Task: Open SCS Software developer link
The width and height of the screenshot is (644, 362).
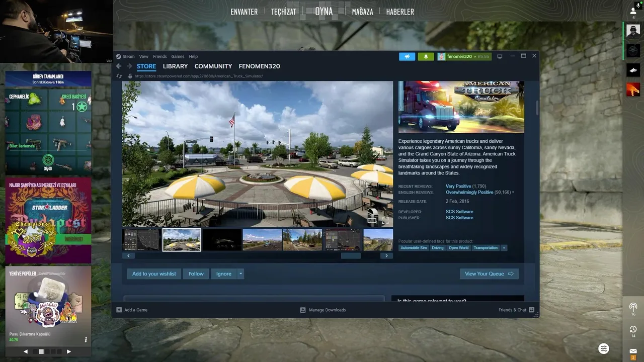Action: (x=459, y=212)
